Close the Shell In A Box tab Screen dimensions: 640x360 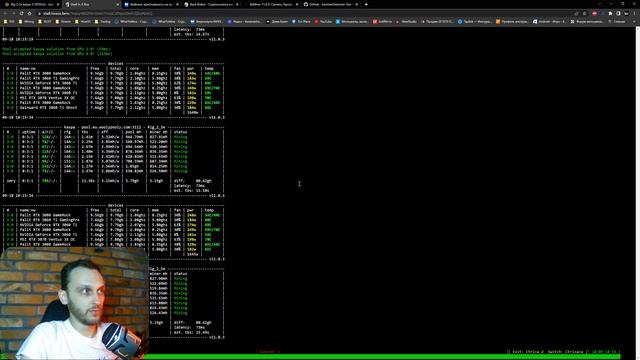point(118,4)
